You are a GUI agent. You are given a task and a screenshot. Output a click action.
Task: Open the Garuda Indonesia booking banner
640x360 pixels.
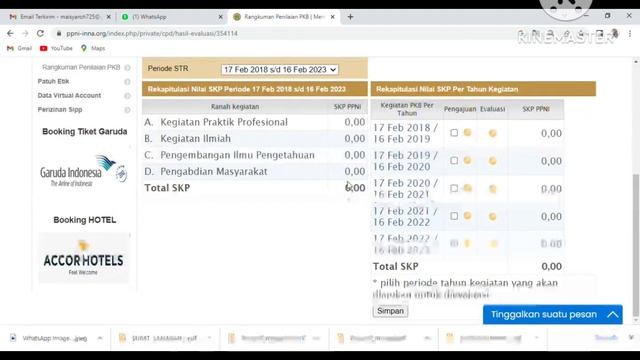(x=84, y=171)
